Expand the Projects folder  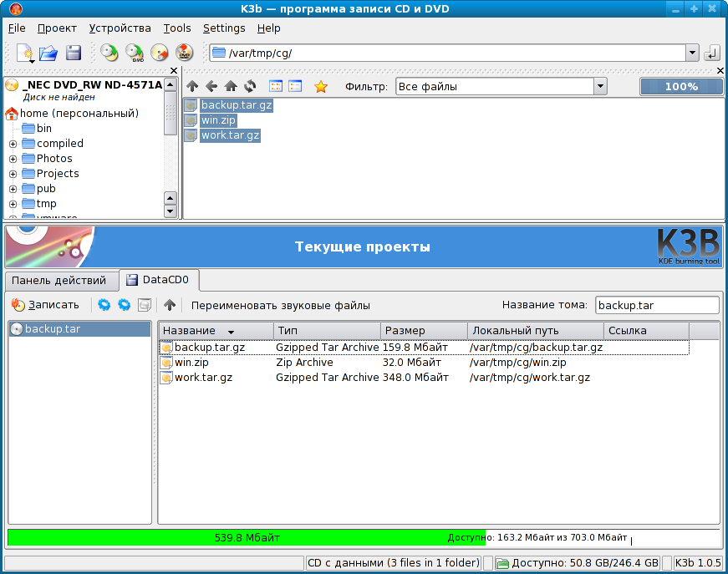[13, 174]
